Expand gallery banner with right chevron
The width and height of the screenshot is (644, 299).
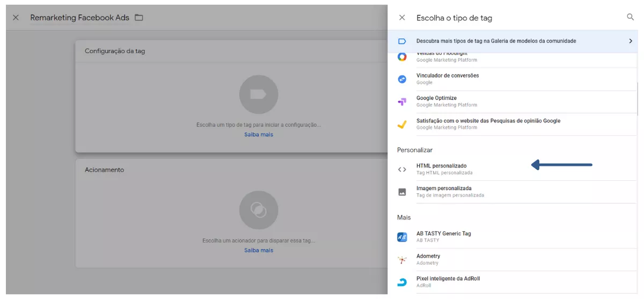click(x=631, y=41)
